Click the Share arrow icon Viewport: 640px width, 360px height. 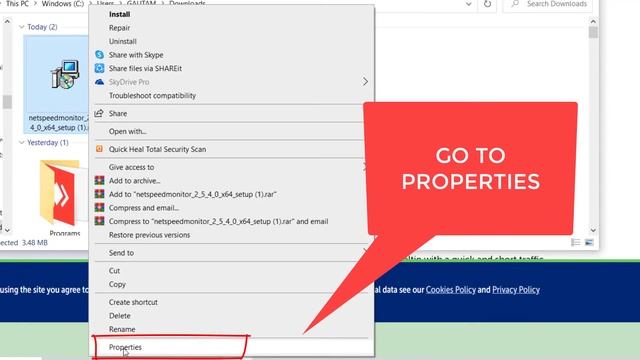[99, 113]
